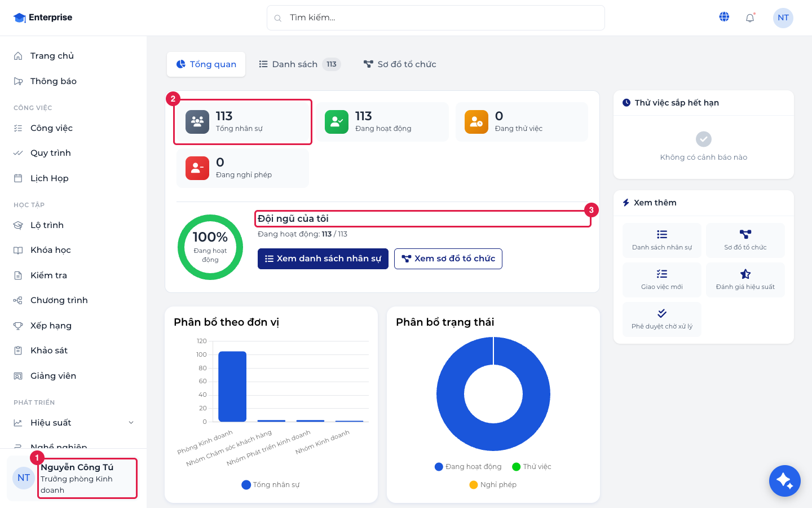Viewport: 812px width, 508px height.
Task: Open Đánh giá hiệu suất star tile
Action: (745, 279)
